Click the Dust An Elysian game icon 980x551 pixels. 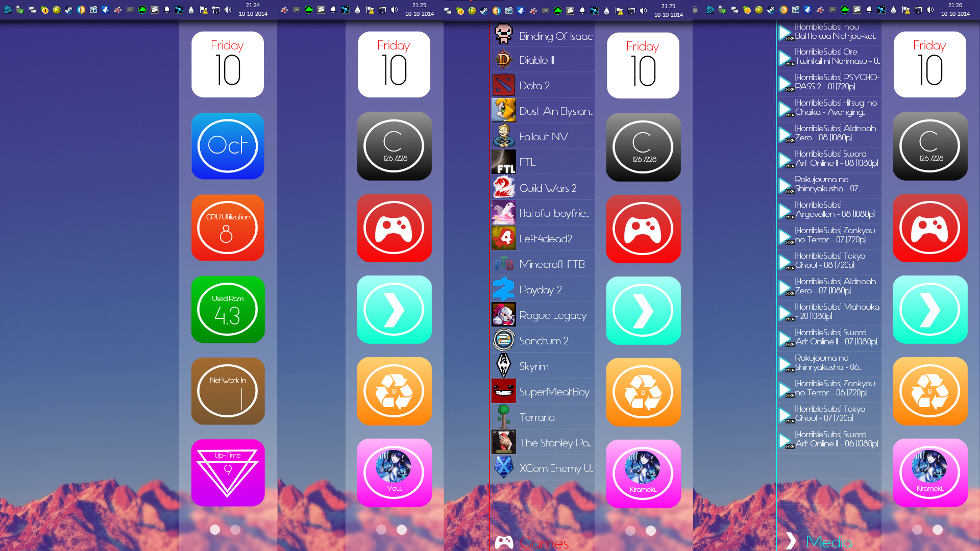point(503,111)
